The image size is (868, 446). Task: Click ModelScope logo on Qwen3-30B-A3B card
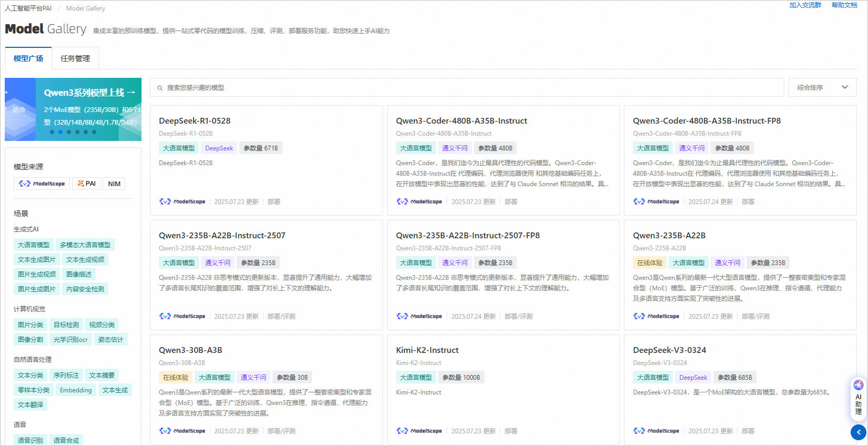[x=182, y=431]
